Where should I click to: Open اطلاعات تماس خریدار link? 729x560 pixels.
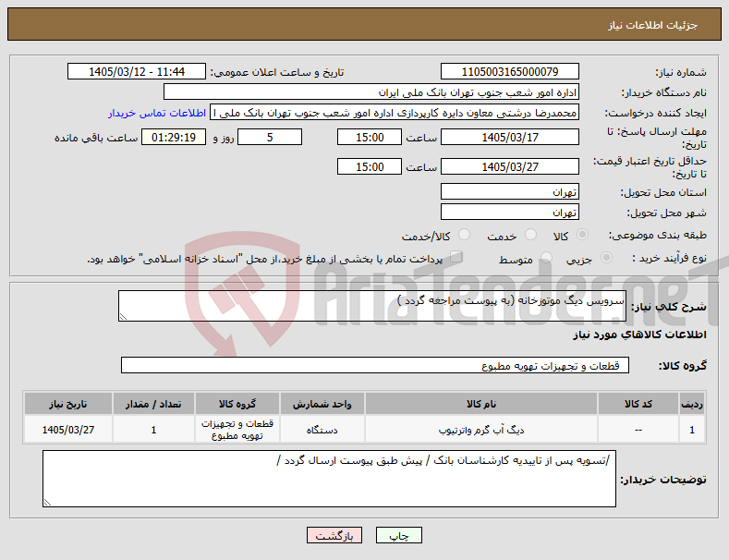(x=157, y=113)
